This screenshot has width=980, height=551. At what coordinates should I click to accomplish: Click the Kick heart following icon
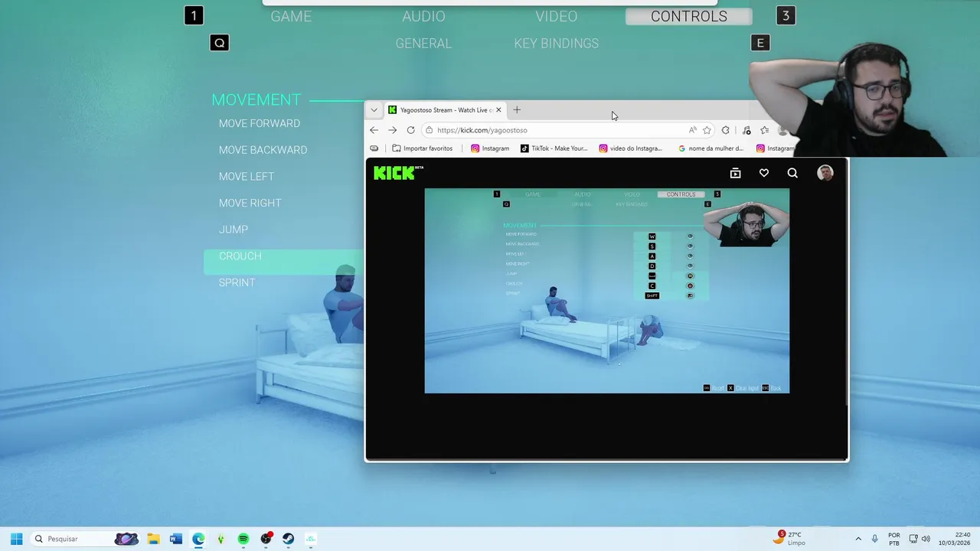(x=763, y=174)
